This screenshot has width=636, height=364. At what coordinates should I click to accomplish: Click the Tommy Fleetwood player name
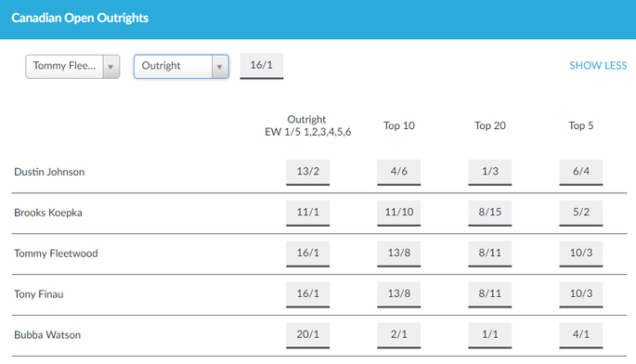[56, 253]
